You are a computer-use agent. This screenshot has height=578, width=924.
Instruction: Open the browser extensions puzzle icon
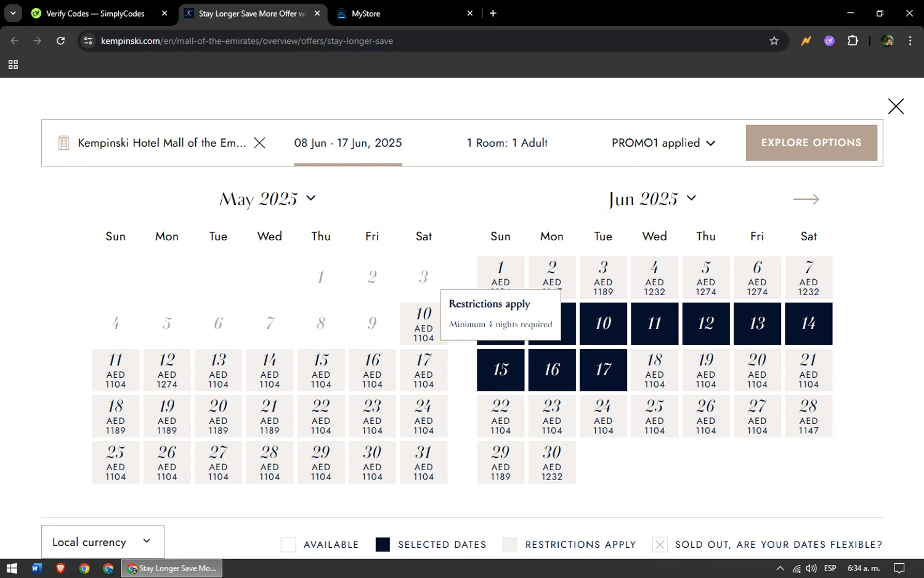pos(853,41)
